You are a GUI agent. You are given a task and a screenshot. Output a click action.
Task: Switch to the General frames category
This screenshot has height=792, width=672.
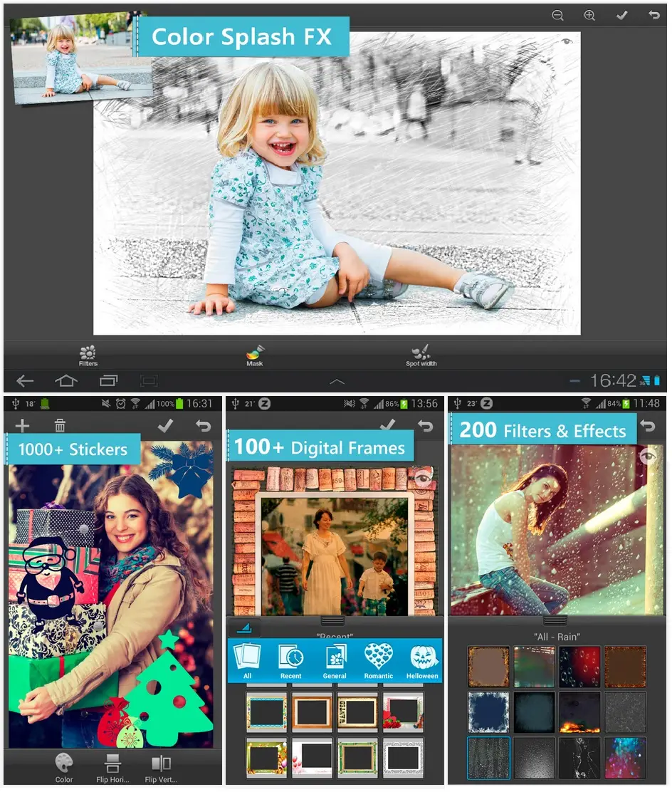(x=335, y=661)
